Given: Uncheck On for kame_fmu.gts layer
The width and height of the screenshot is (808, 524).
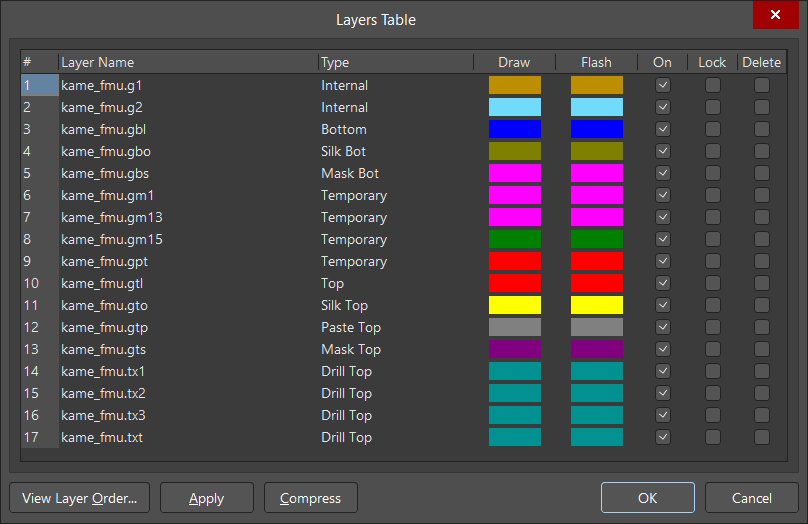Looking at the screenshot, I should [x=663, y=349].
